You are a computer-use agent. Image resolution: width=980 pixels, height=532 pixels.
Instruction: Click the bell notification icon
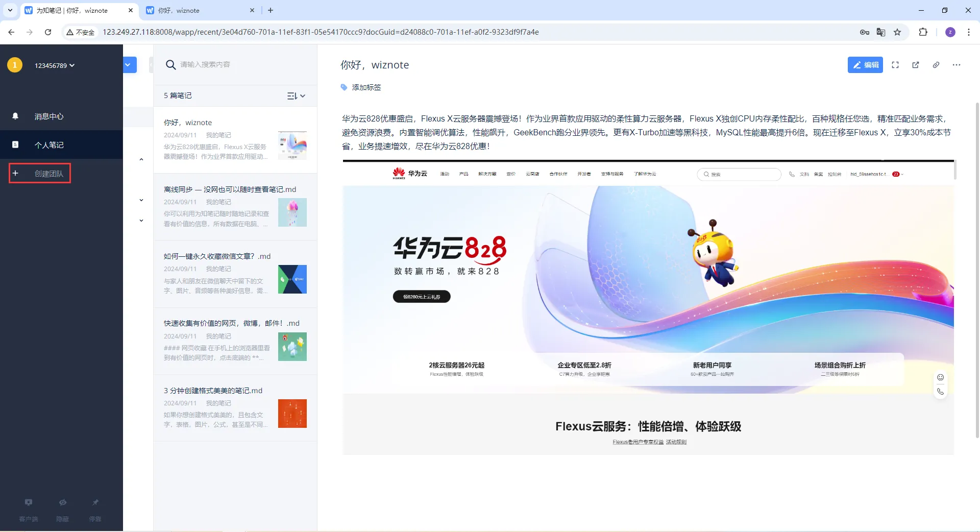point(15,116)
